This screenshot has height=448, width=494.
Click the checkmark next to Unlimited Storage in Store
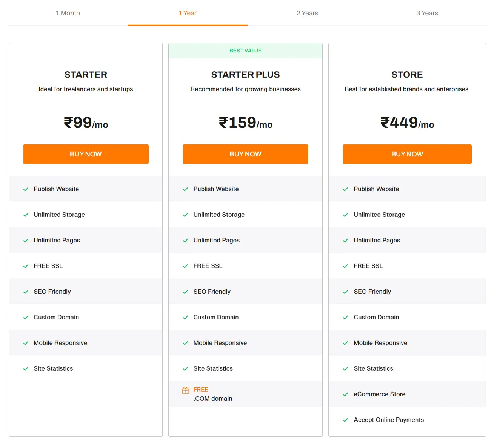(345, 215)
